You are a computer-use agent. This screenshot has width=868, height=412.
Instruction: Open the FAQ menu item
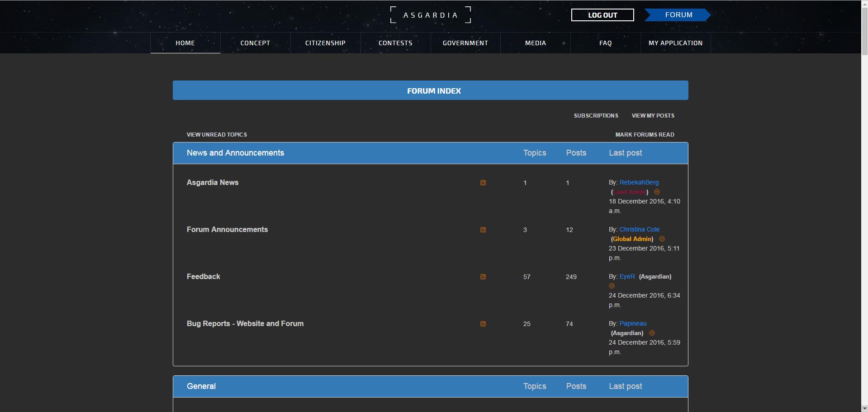(606, 43)
